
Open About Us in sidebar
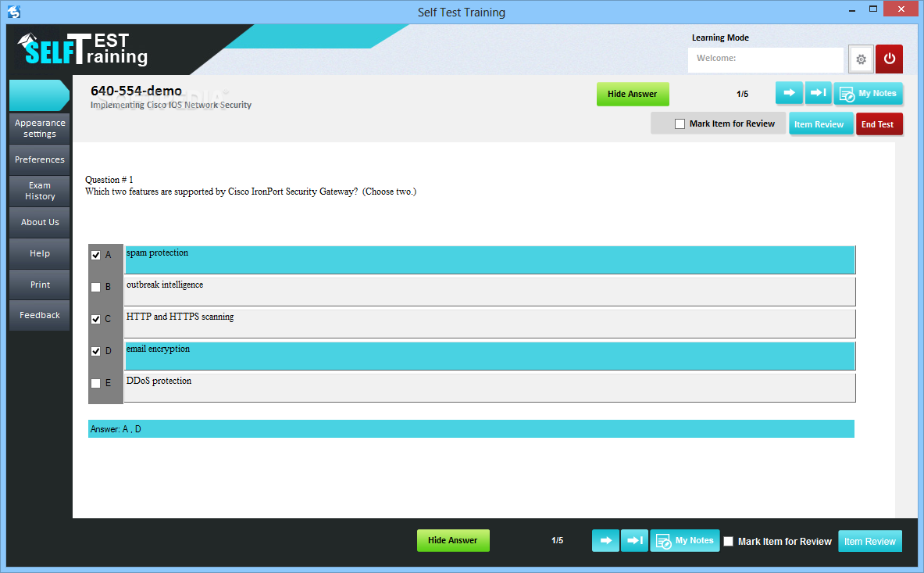pyautogui.click(x=40, y=222)
